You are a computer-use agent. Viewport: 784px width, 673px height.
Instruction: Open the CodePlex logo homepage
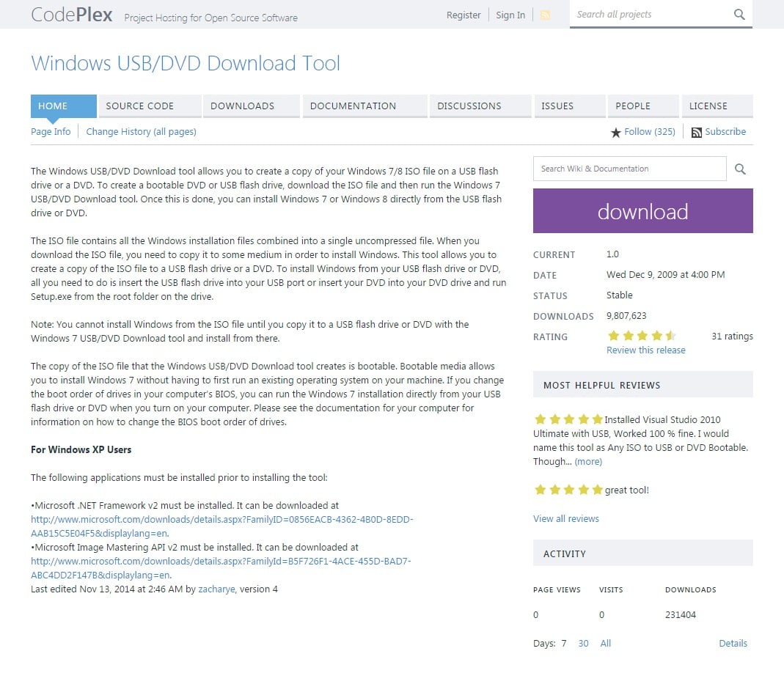tap(71, 15)
